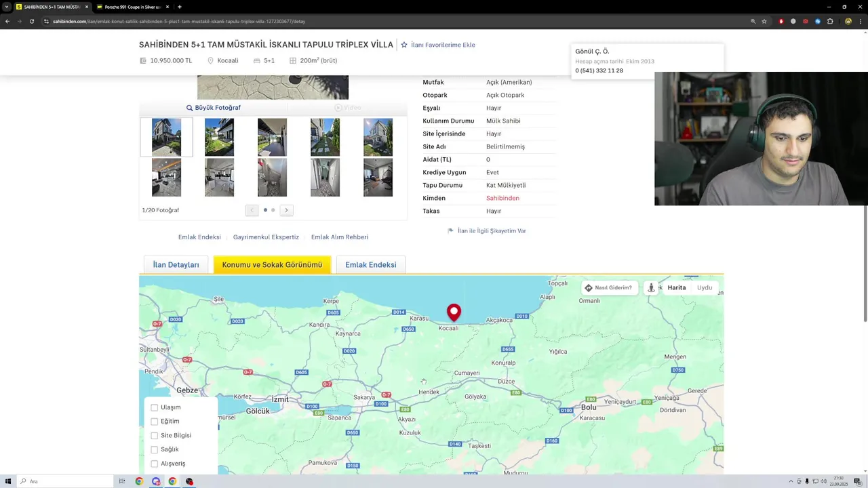Open the first Chrome icon on the taskbar

(x=139, y=481)
